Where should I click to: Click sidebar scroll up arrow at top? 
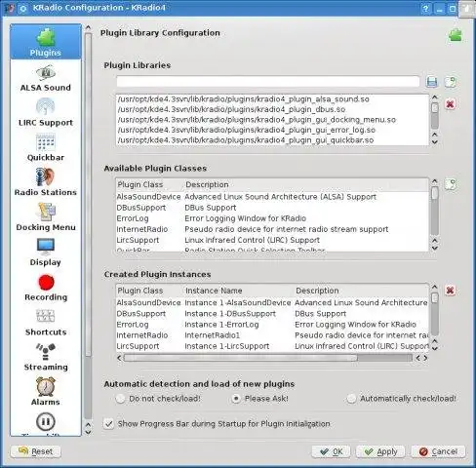click(88, 28)
